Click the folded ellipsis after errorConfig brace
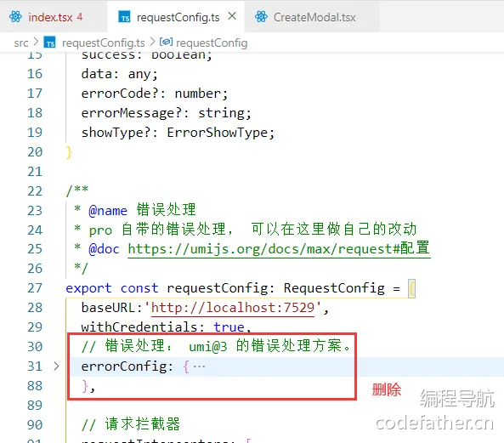The width and height of the screenshot is (504, 443). coord(199,366)
